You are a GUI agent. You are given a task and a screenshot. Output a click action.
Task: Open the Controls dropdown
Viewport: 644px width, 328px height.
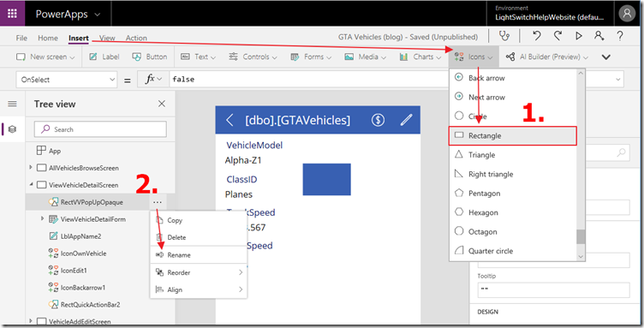(x=253, y=57)
